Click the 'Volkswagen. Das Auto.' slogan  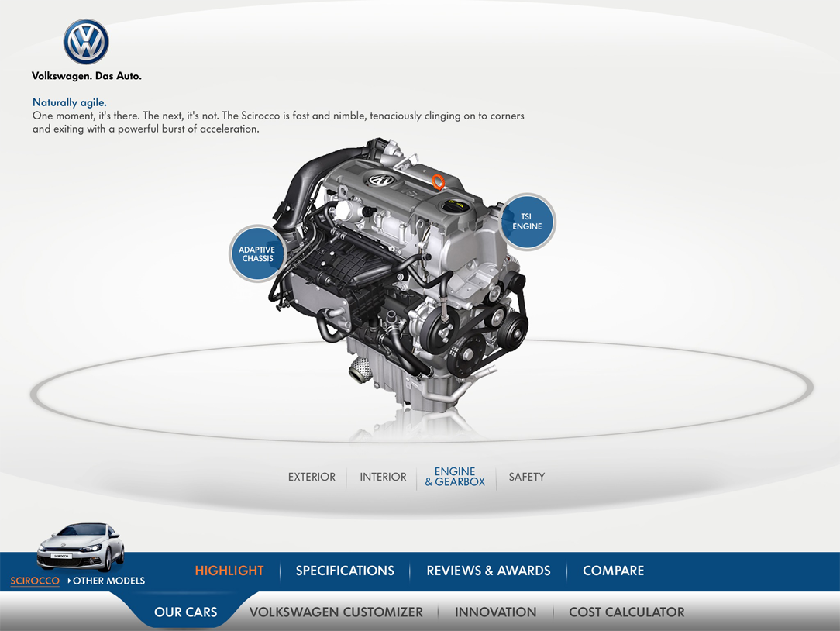coord(87,76)
